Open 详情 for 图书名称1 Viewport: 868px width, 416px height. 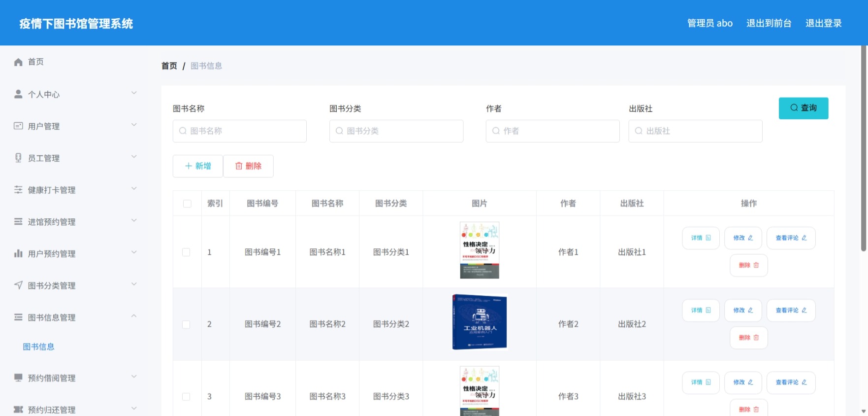(701, 238)
